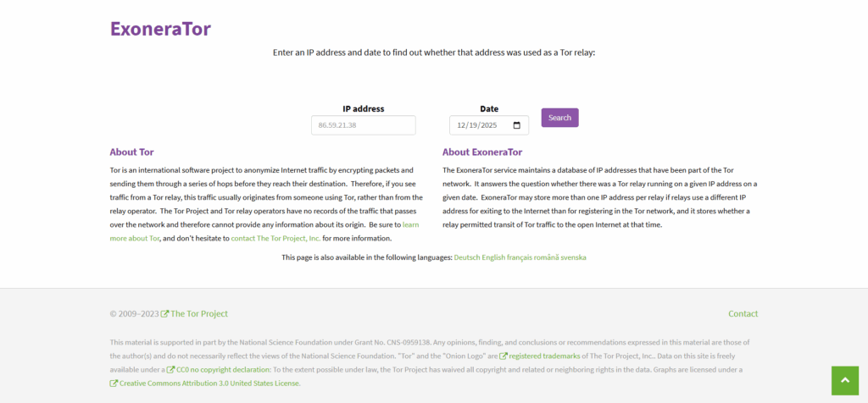
Task: Select the month segment of the Date field
Action: (461, 125)
